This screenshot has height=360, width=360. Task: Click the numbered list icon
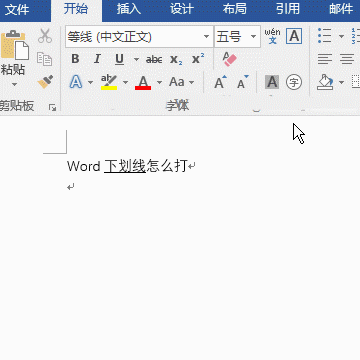pos(356,36)
